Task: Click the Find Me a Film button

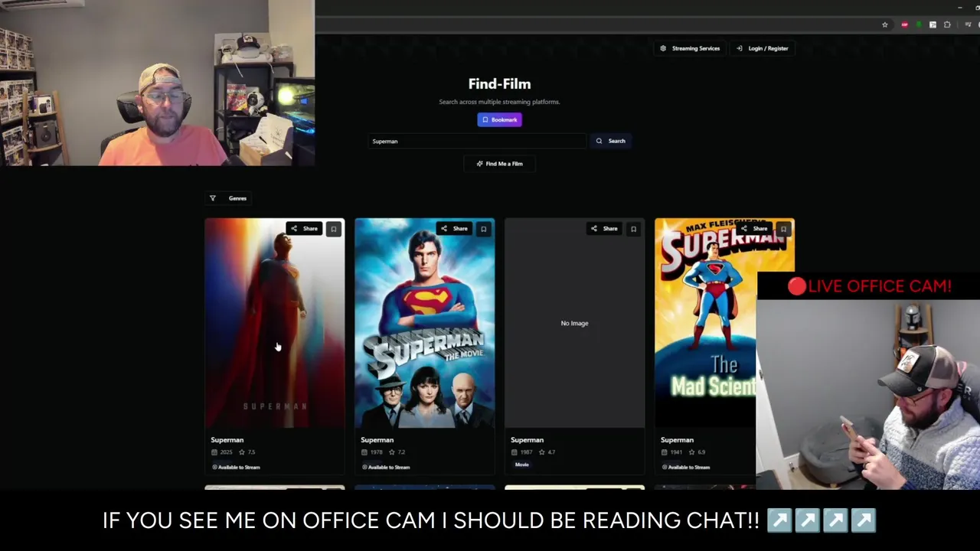Action: click(x=499, y=164)
